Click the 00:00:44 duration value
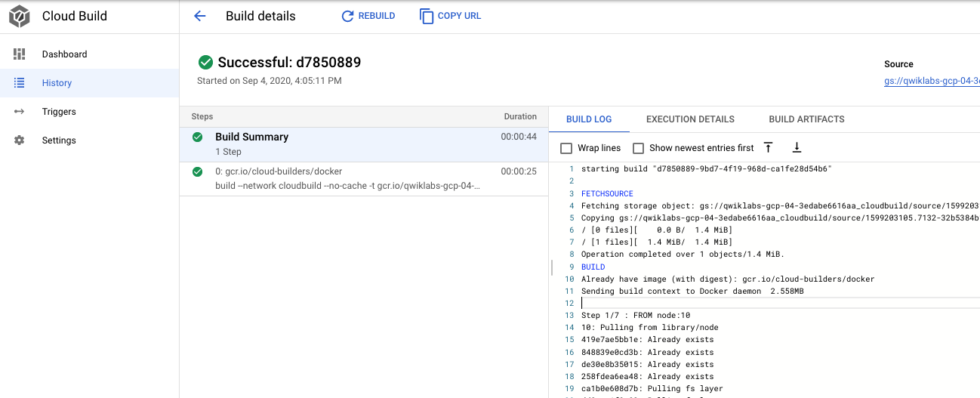Viewport: 980px width, 398px height. (519, 137)
